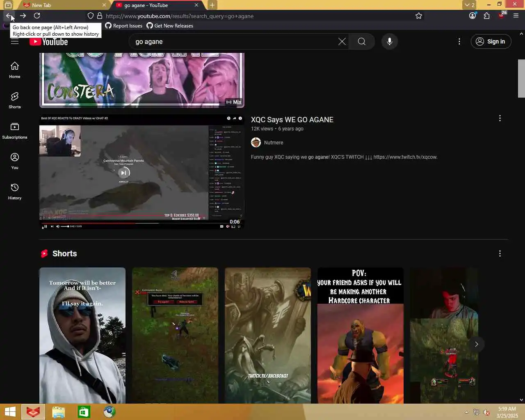Open the Nutmere channel name link
This screenshot has width=525, height=420.
click(274, 142)
